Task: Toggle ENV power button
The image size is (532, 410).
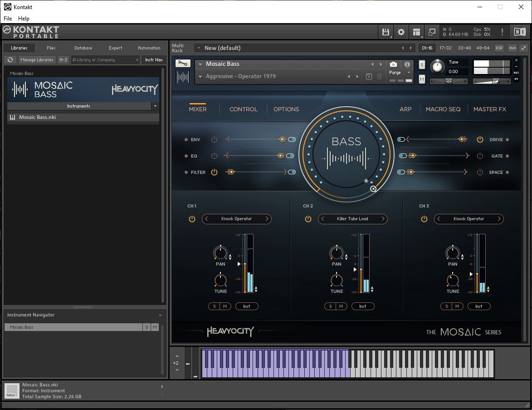Action: point(214,139)
